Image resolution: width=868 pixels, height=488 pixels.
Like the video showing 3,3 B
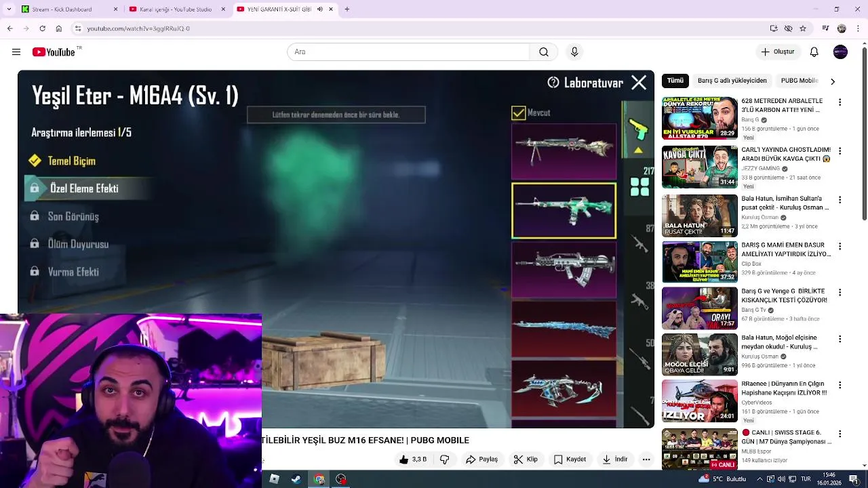pyautogui.click(x=413, y=460)
